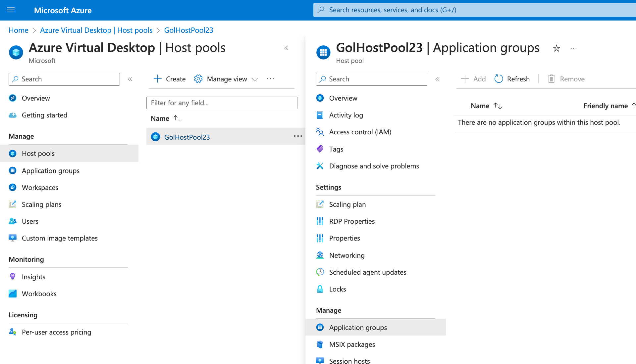Click the Scaling plans icon
636x364 pixels.
pos(13,204)
